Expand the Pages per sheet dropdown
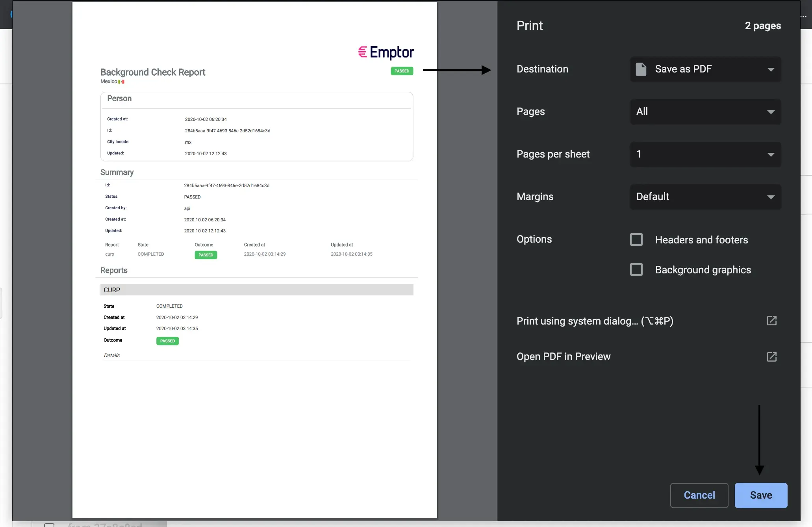The height and width of the screenshot is (527, 812). click(x=705, y=154)
